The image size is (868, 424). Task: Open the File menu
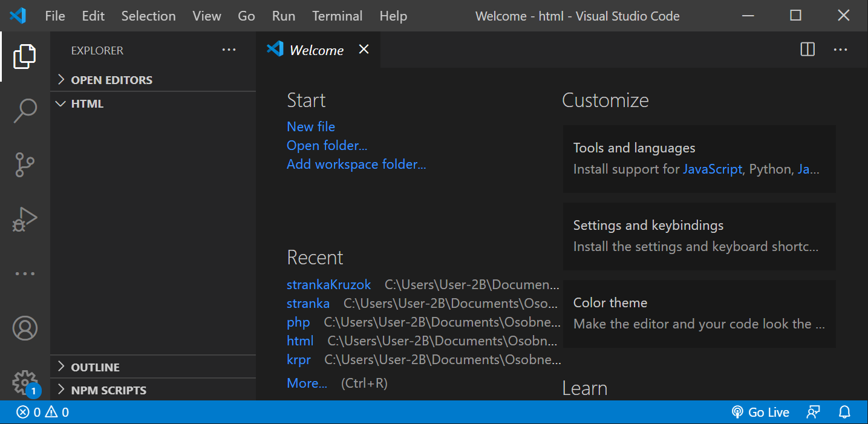click(x=55, y=16)
